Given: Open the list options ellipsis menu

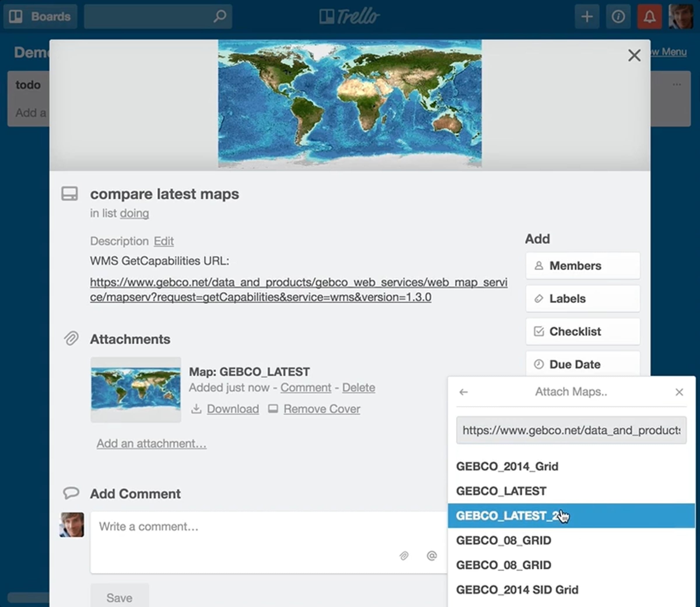Looking at the screenshot, I should click(677, 84).
